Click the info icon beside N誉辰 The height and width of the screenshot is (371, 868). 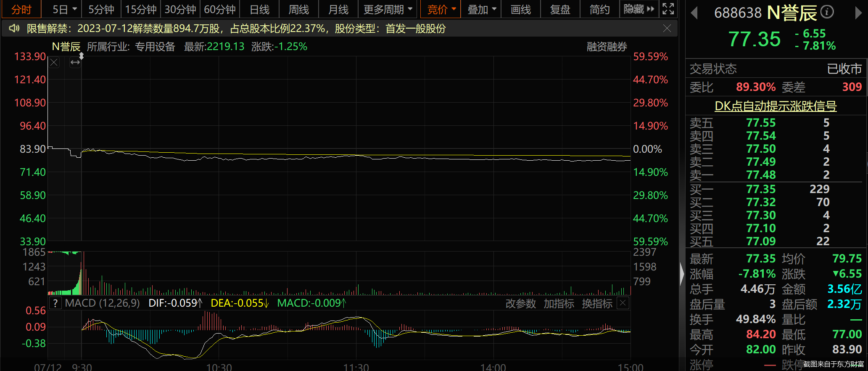827,12
